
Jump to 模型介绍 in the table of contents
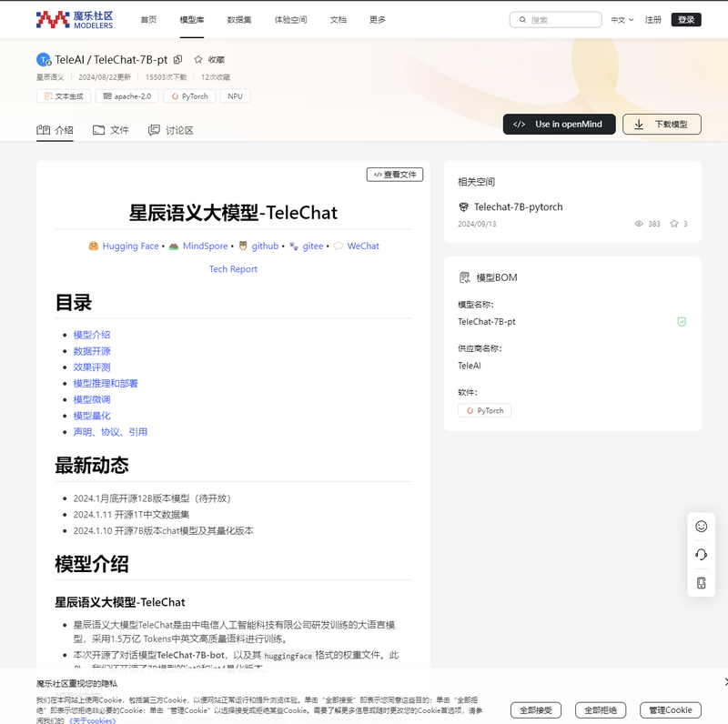coord(92,335)
